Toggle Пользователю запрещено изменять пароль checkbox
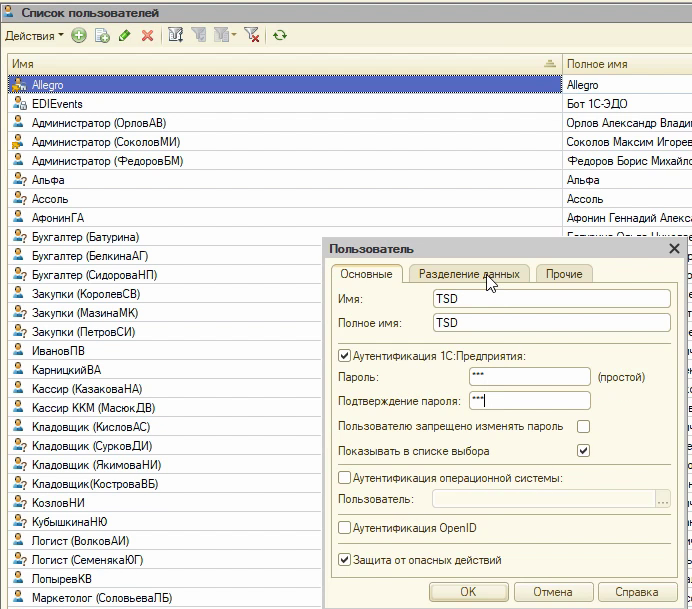Image resolution: width=692 pixels, height=609 pixels. click(x=583, y=426)
